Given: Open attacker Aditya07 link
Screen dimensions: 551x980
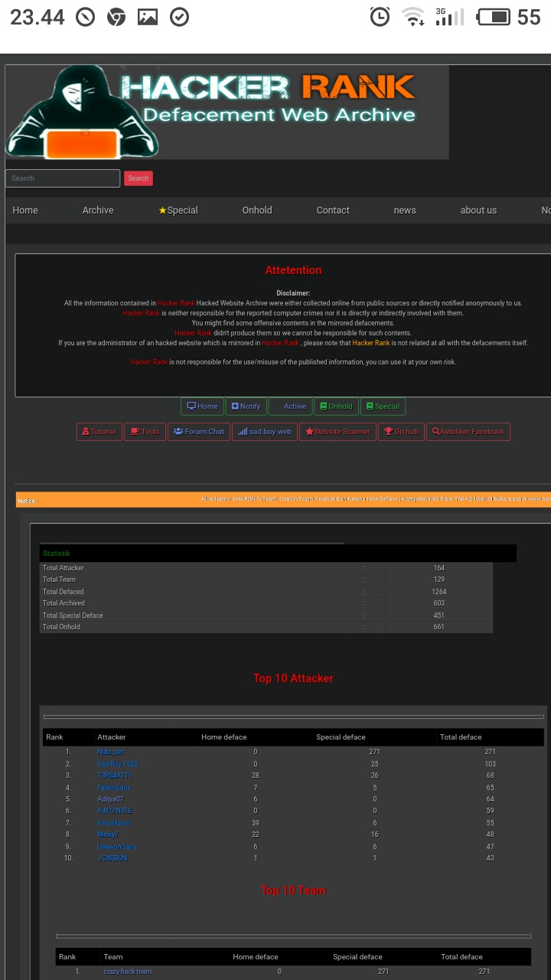Looking at the screenshot, I should point(110,799).
